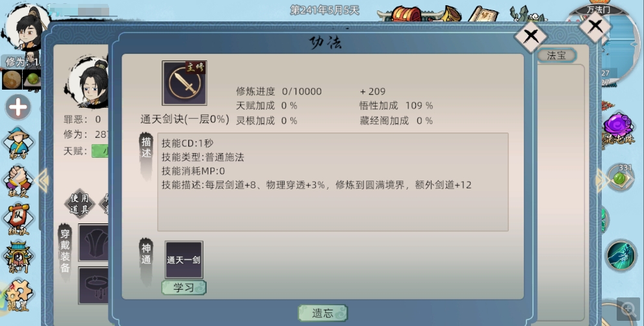The image size is (644, 326).
Task: Click the empty armor equipment slot
Action: point(94,243)
